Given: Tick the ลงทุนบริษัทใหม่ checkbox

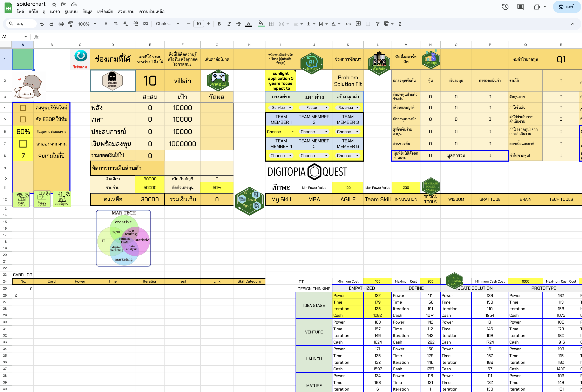Looking at the screenshot, I should pos(23,108).
